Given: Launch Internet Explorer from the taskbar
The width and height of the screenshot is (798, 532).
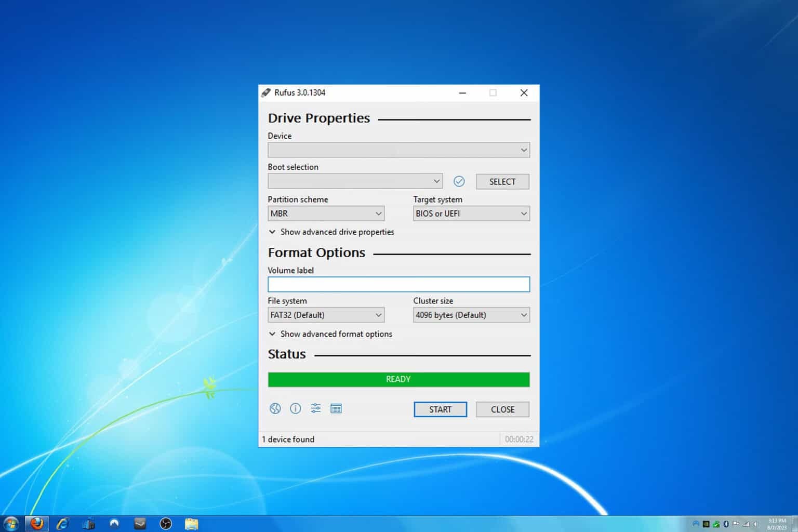Looking at the screenshot, I should (x=62, y=523).
